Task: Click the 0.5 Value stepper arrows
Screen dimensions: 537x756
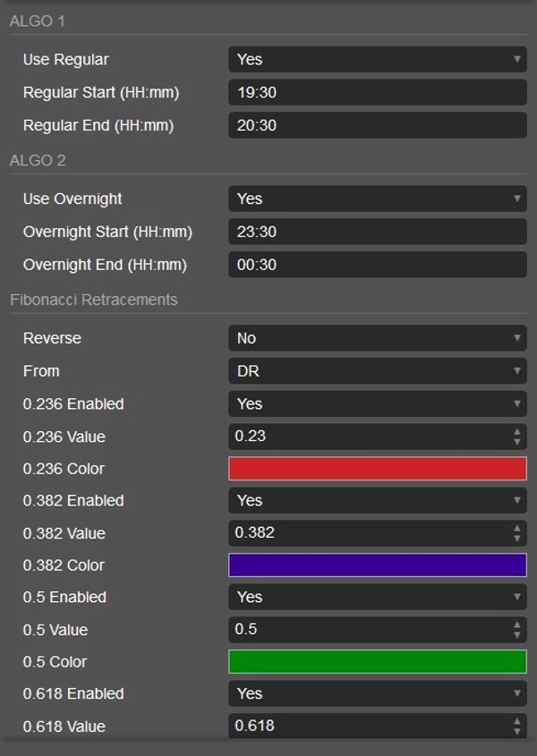Action: point(517,630)
